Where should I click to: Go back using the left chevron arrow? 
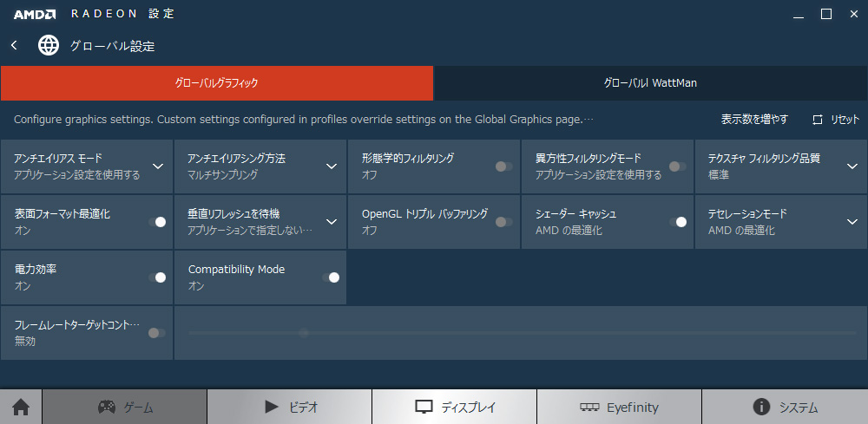(x=15, y=45)
